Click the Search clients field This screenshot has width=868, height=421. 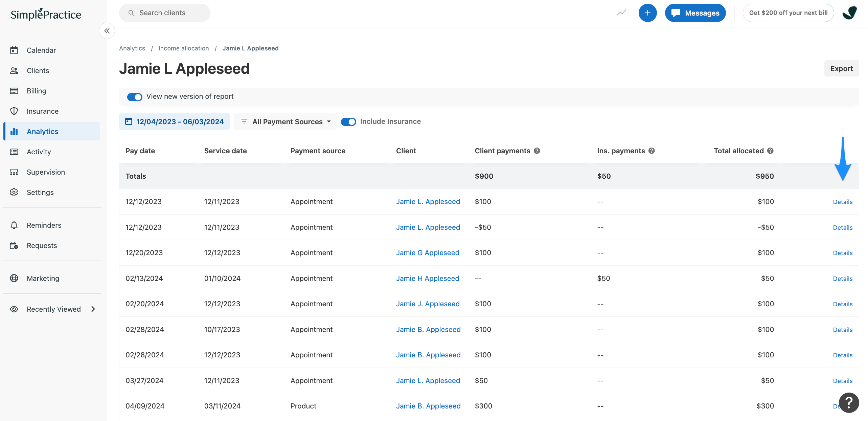[164, 13]
